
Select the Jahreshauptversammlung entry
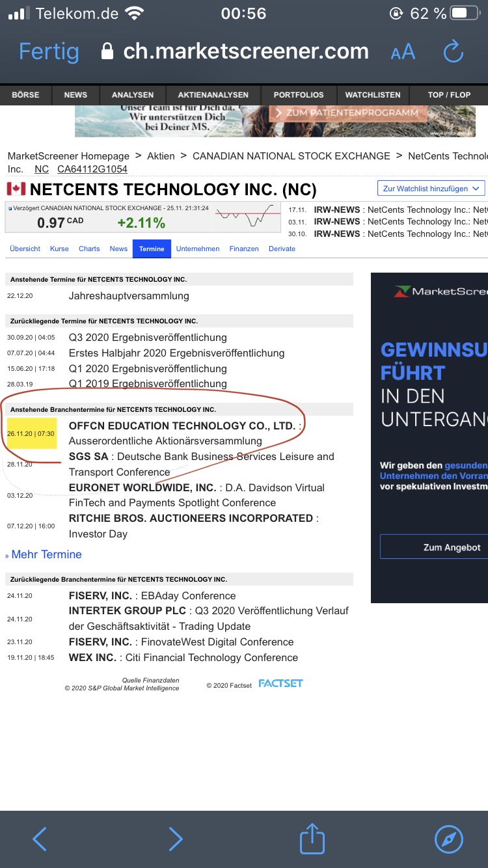pos(129,296)
